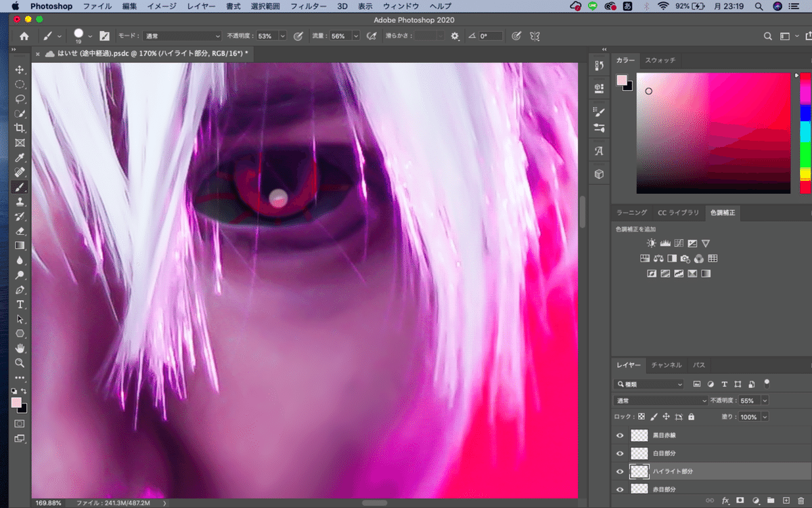
Task: Switch to the Hand tool
Action: click(x=20, y=348)
